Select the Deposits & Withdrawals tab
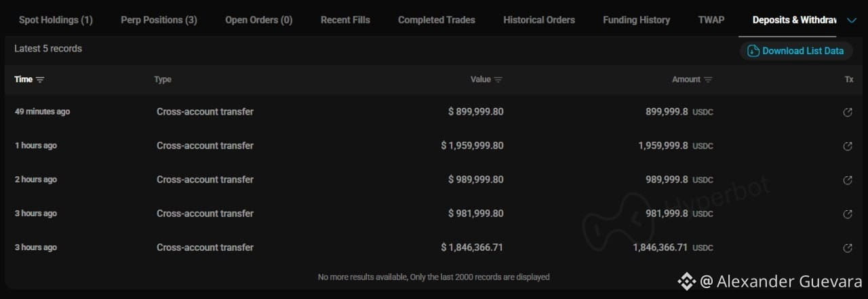Viewport: 868px width, 299px height. (x=795, y=20)
